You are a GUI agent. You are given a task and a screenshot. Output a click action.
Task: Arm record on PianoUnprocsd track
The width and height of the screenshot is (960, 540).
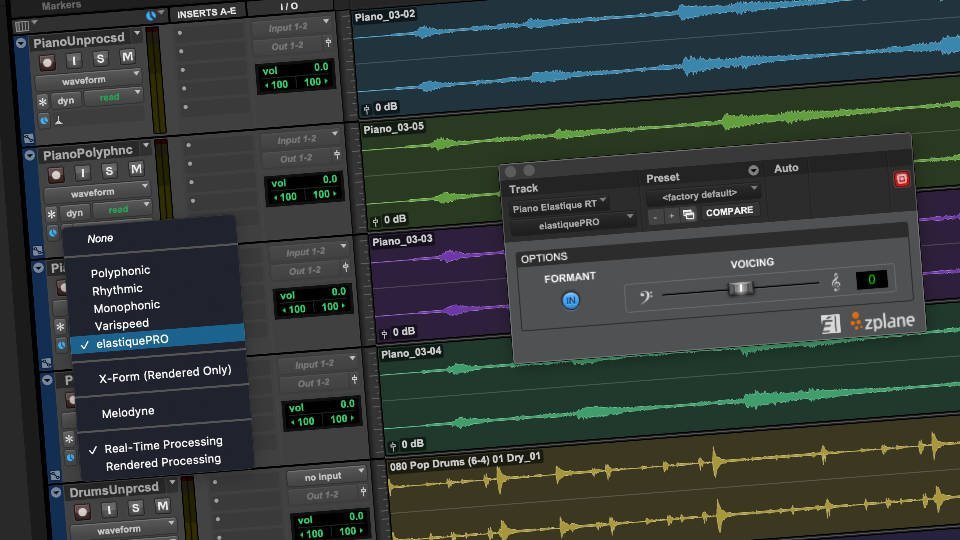47,62
